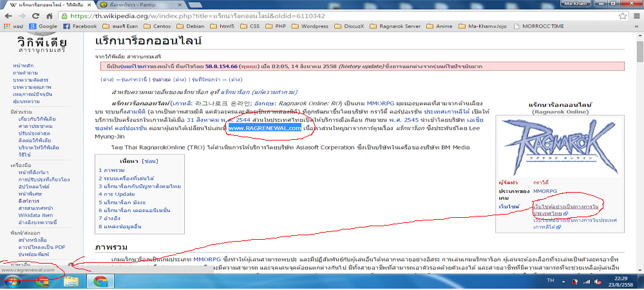Open the Ma-Kham=Jojo bookmark folder

(x=483, y=26)
